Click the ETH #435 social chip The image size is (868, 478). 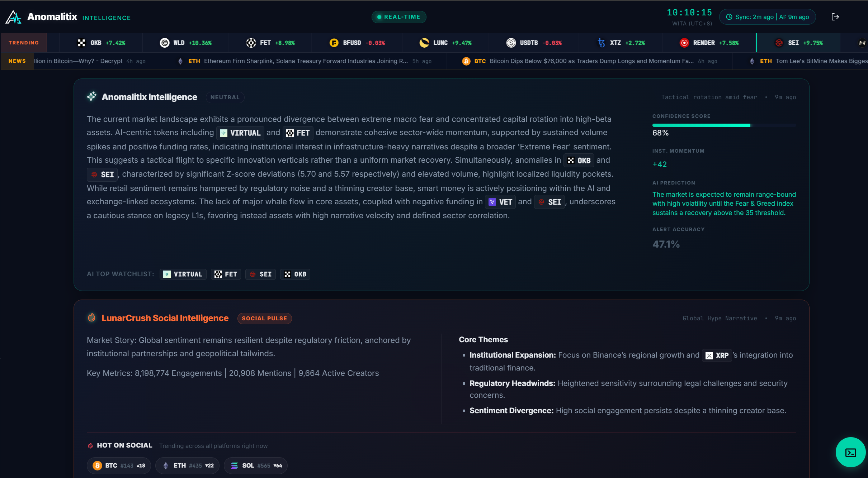[x=187, y=465]
